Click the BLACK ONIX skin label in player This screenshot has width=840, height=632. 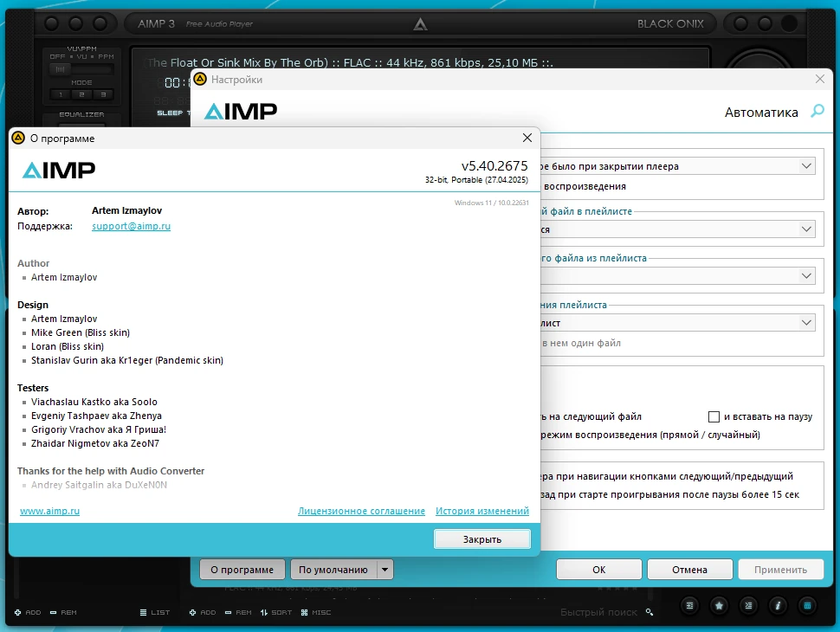pyautogui.click(x=670, y=23)
